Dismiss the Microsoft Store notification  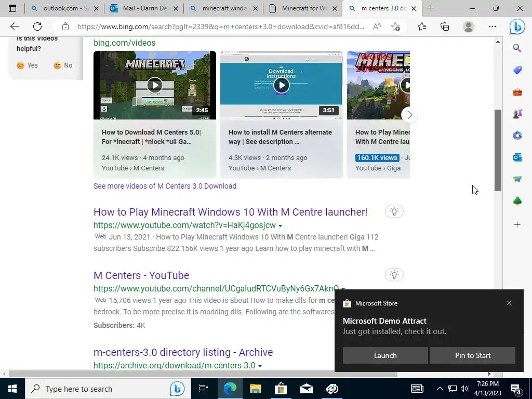click(x=509, y=303)
